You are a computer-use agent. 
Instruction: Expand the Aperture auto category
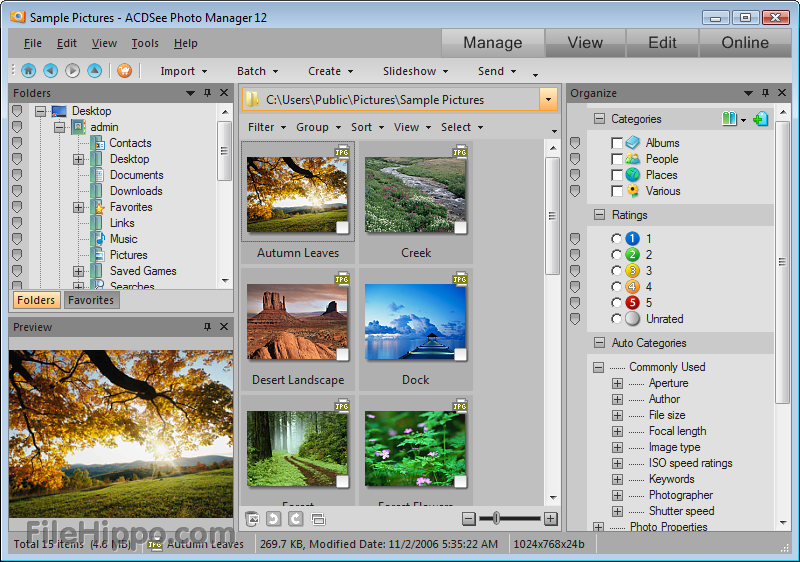tap(617, 383)
